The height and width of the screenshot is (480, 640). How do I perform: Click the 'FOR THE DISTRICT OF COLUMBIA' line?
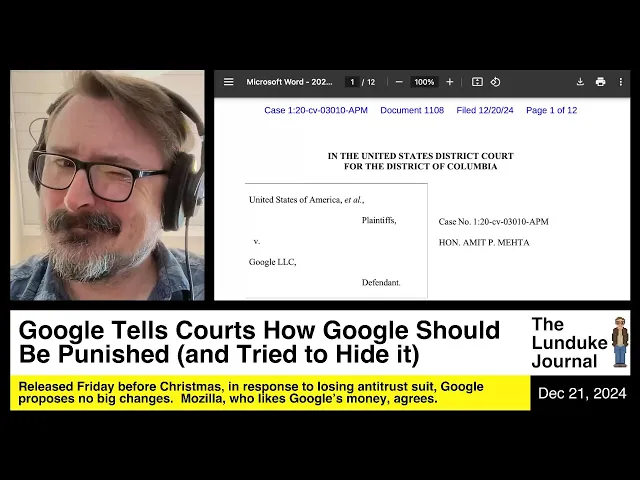[x=420, y=167]
